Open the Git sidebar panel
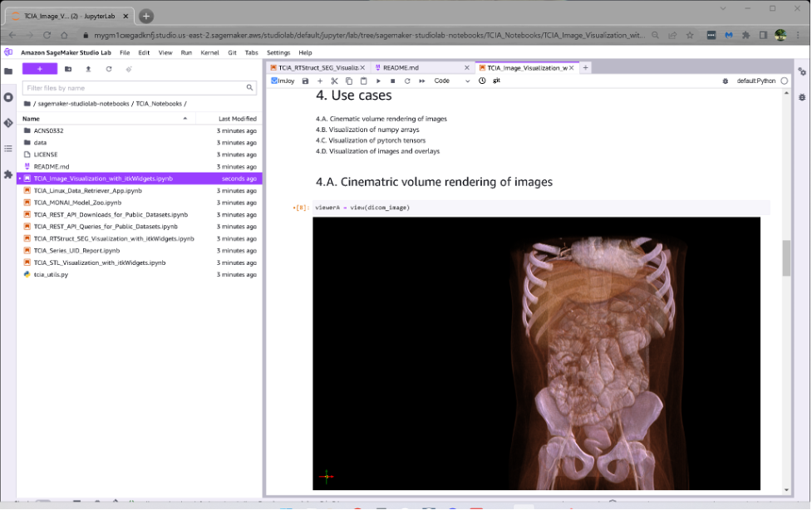Viewport: 812px width, 510px height. 8,123
